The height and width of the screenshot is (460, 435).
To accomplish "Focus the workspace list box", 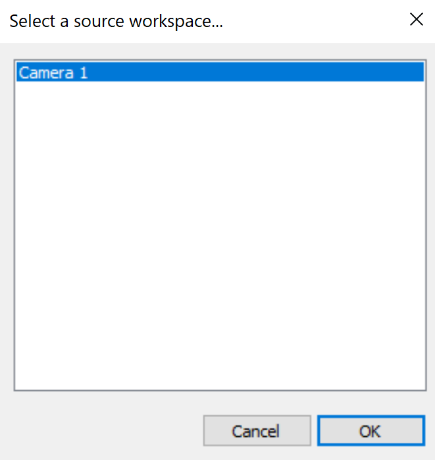I will point(220,225).
